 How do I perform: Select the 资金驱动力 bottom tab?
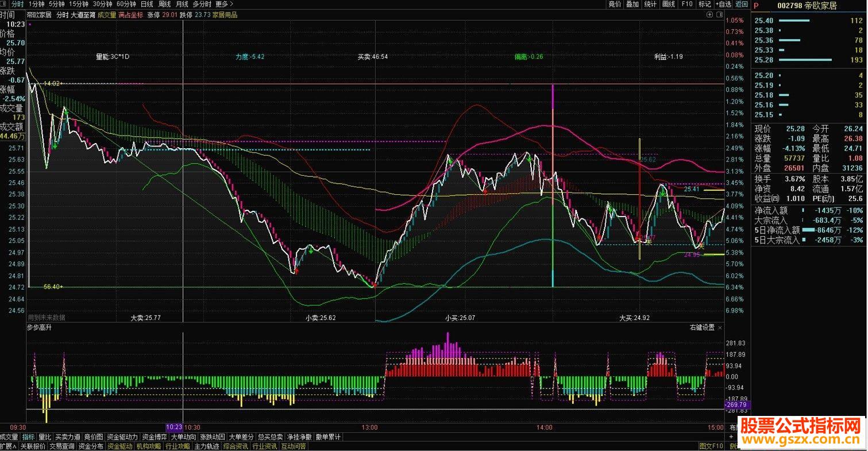coord(122,437)
